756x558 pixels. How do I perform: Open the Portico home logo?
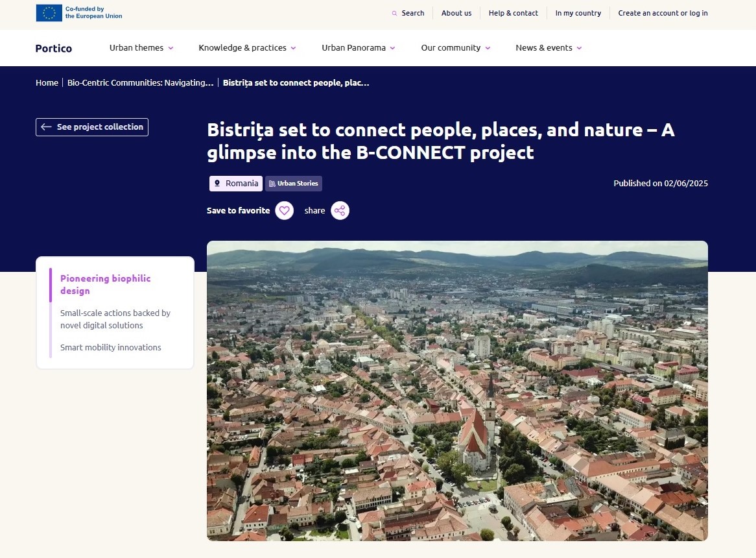pyautogui.click(x=54, y=48)
